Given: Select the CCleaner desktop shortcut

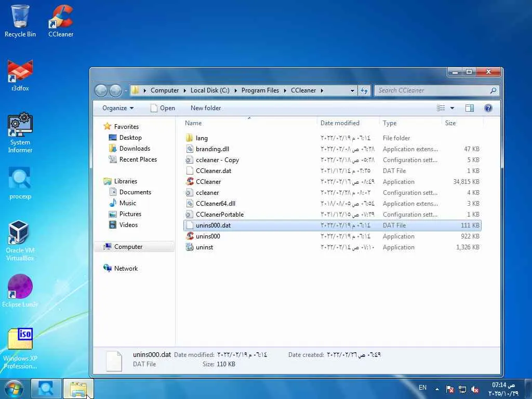Looking at the screenshot, I should pyautogui.click(x=61, y=21).
